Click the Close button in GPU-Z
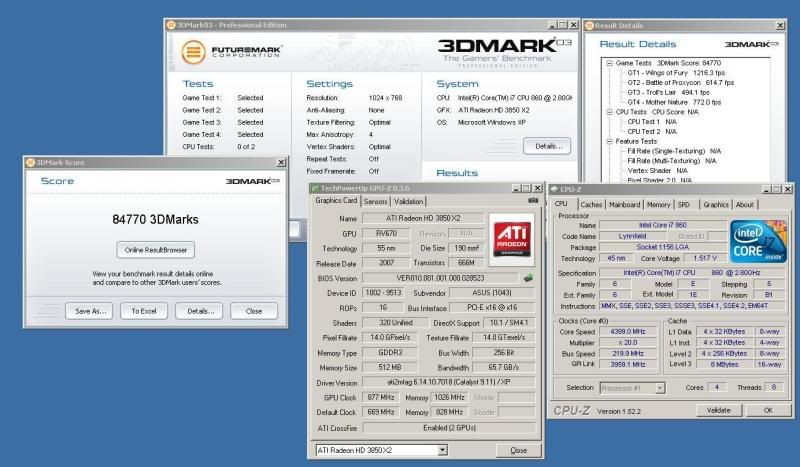The width and height of the screenshot is (800, 467). [x=518, y=450]
